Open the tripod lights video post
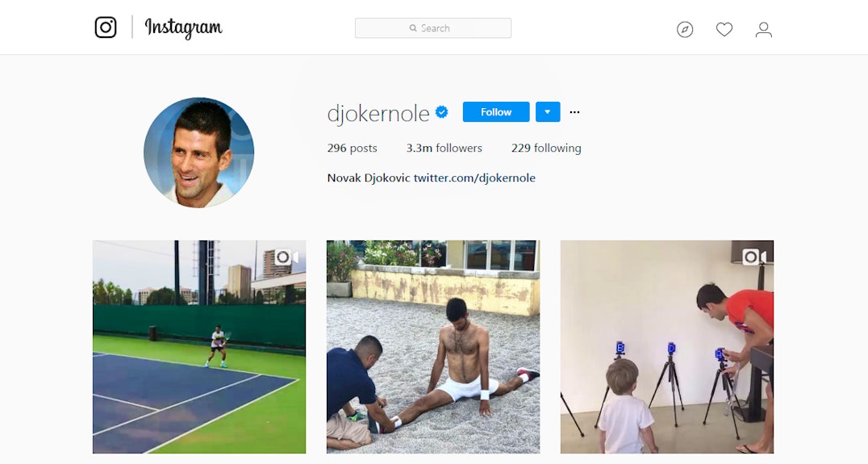The image size is (868, 464). (667, 347)
